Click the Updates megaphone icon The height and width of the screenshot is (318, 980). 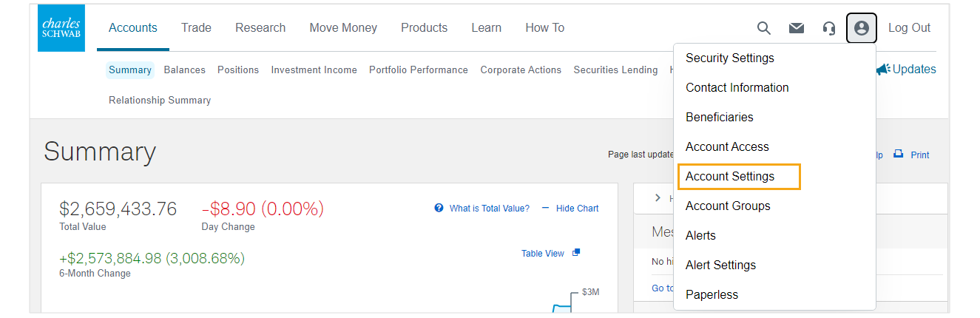(x=883, y=70)
